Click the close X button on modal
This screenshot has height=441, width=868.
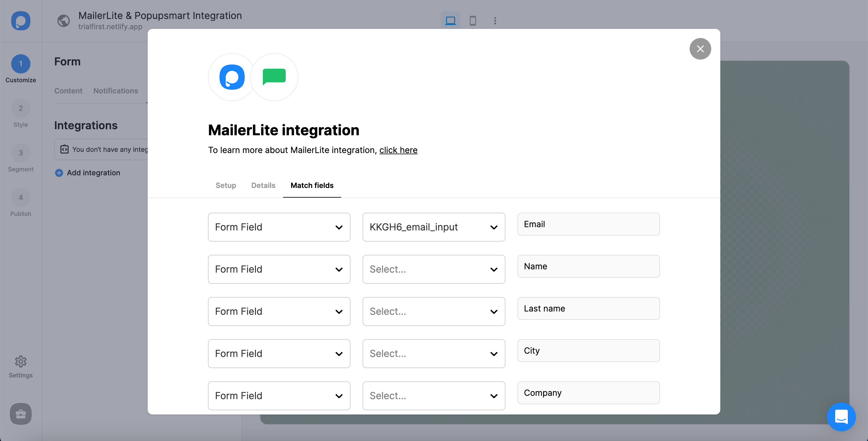coord(700,48)
